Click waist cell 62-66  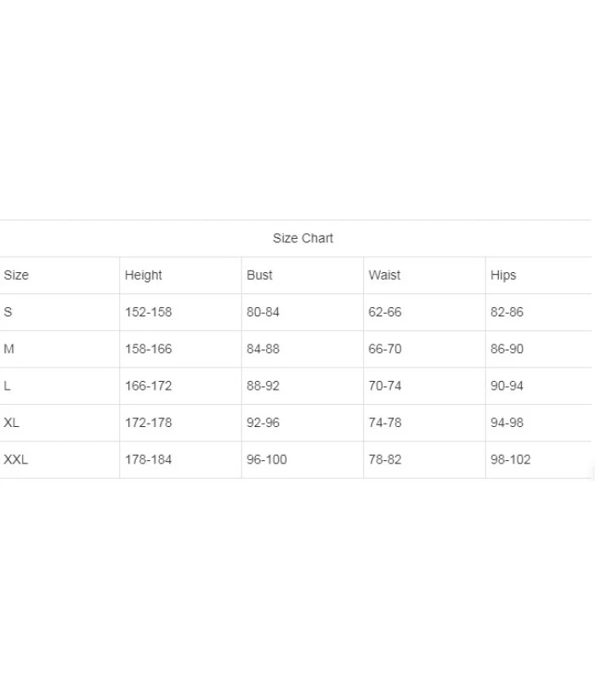pyautogui.click(x=384, y=312)
